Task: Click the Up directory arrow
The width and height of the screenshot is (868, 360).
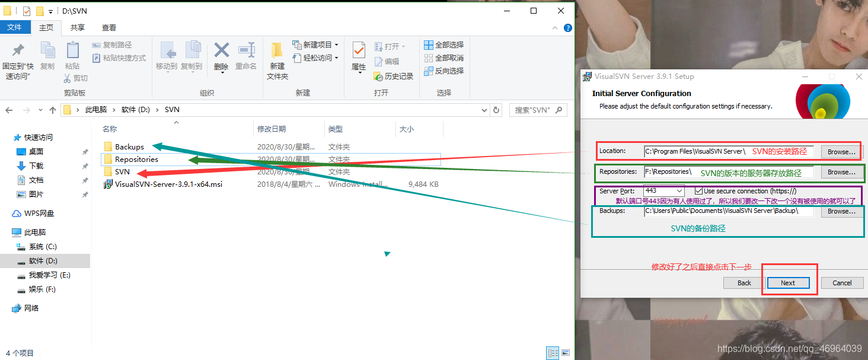Action: (53, 110)
